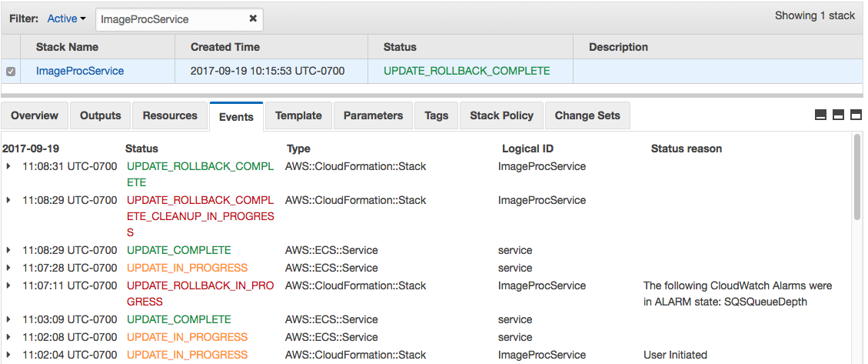868x364 pixels.
Task: Click the SQSQueueDepth alarm status reason text
Action: (737, 294)
